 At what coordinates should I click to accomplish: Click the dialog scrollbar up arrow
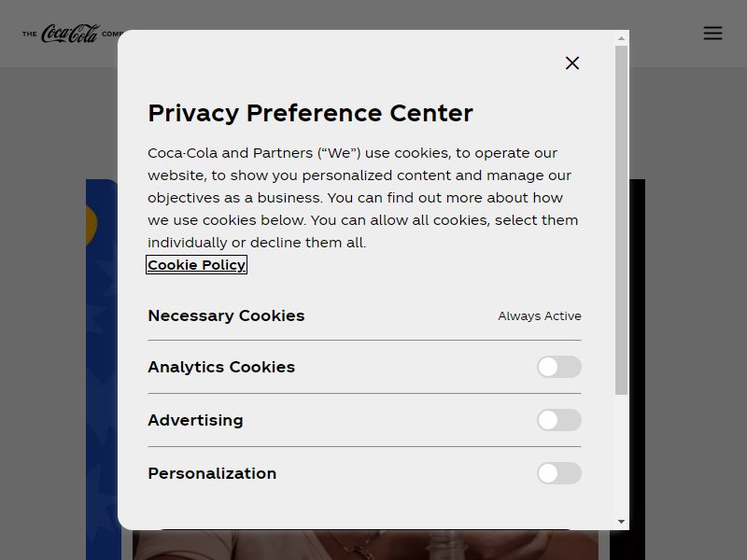[x=621, y=38]
